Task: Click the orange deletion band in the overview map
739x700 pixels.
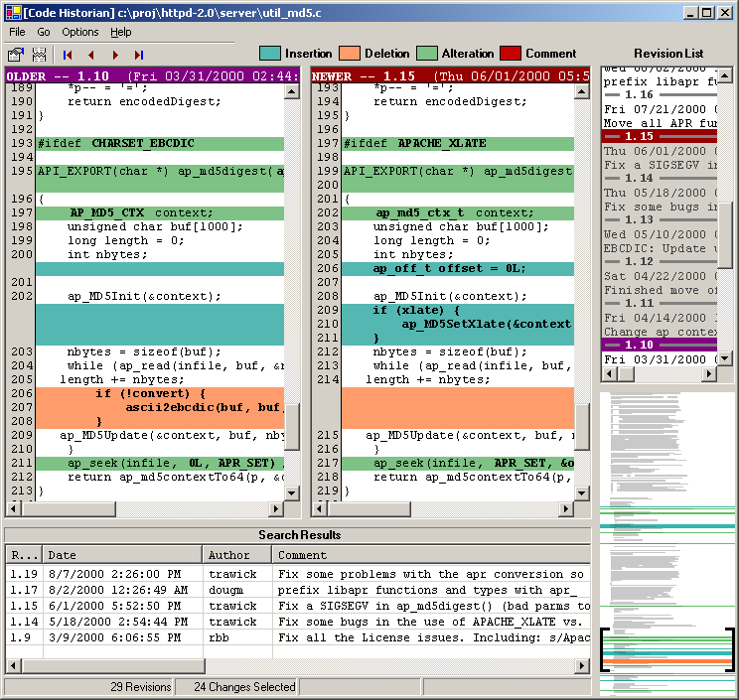Action: 666,661
